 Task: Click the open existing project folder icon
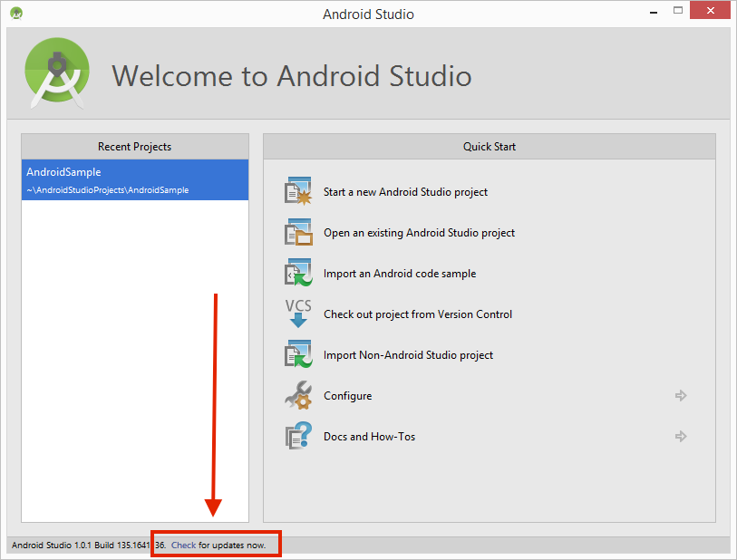click(x=298, y=232)
